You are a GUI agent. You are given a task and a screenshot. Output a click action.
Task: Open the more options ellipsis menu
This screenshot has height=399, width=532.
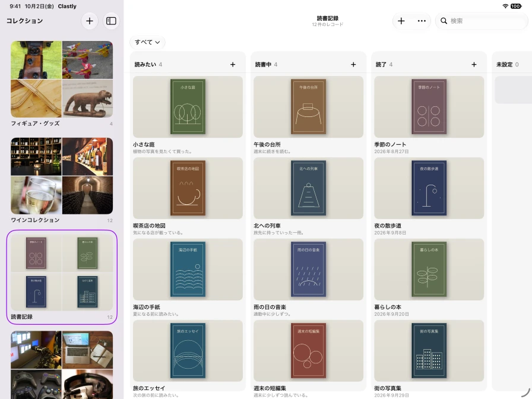422,21
